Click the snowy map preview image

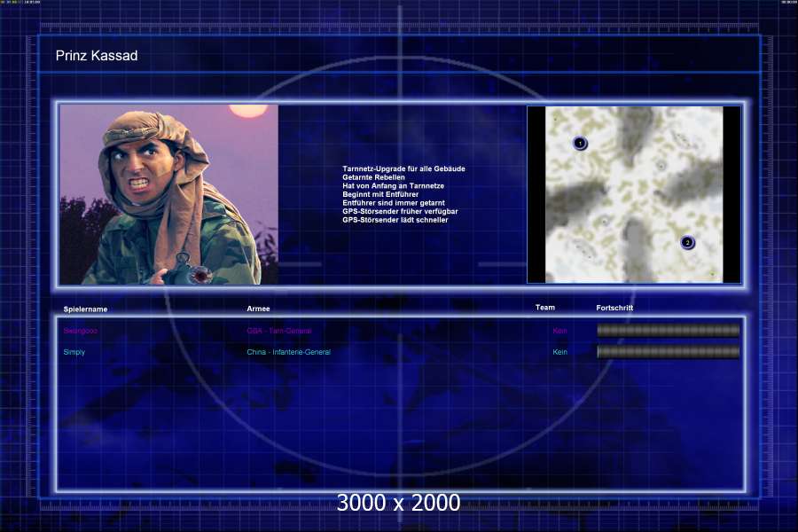(634, 194)
